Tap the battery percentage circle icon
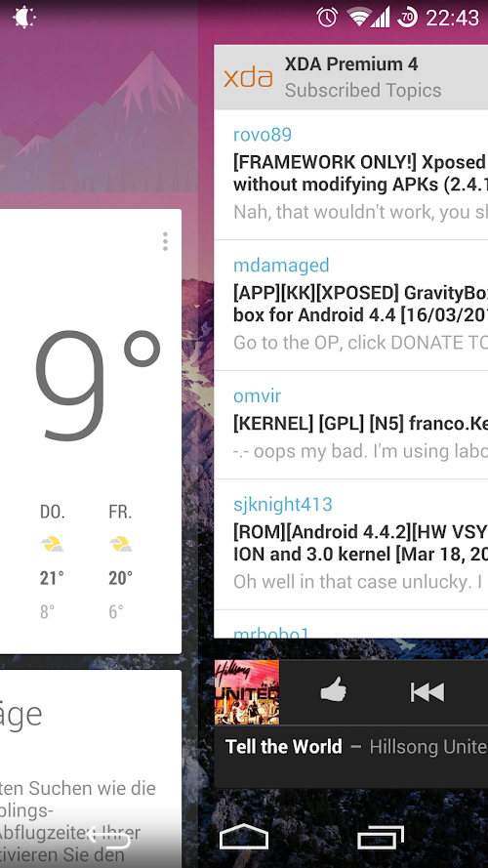The image size is (488, 868). click(x=407, y=18)
